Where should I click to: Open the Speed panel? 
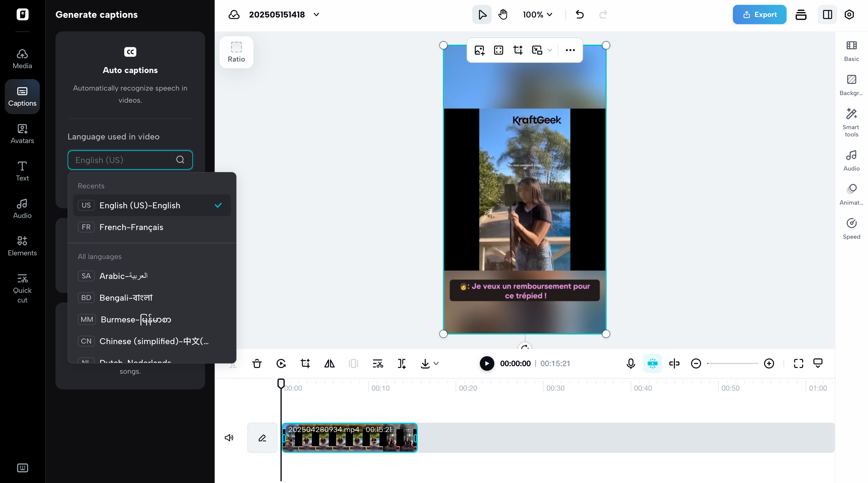pos(851,228)
